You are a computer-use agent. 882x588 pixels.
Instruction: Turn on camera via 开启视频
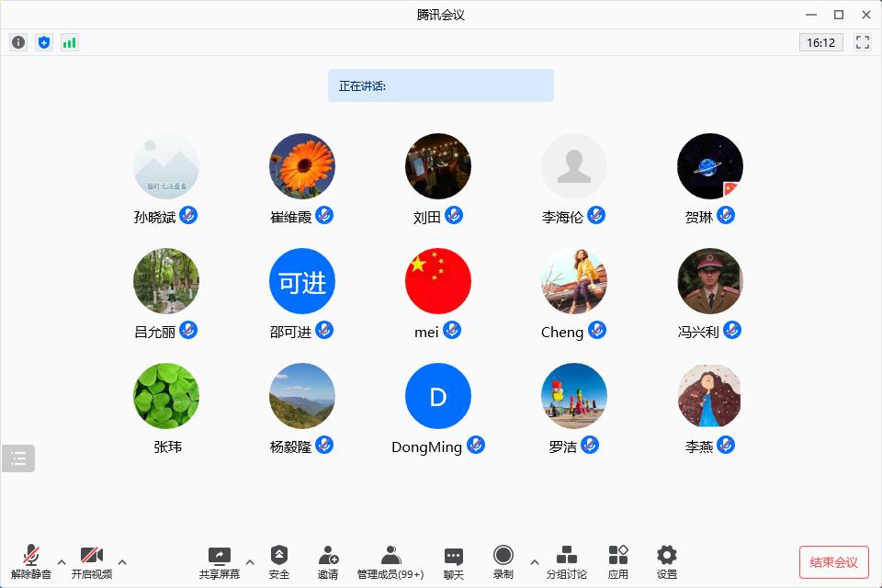click(92, 561)
